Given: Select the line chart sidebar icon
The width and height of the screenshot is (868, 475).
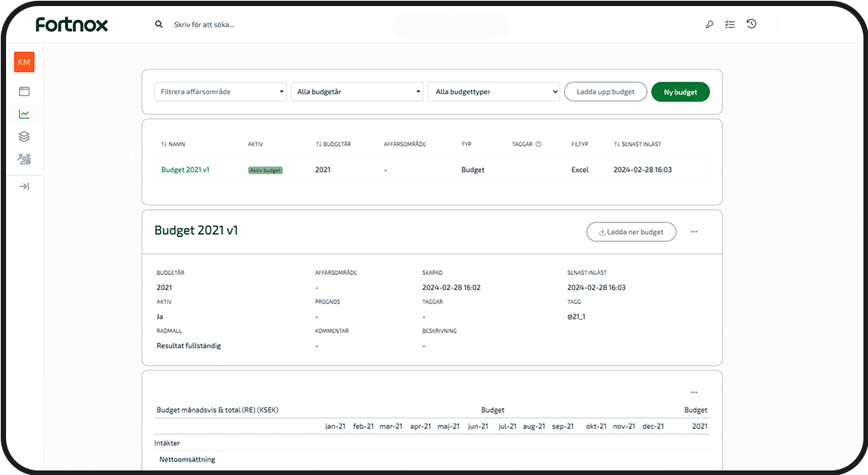Looking at the screenshot, I should 24,114.
